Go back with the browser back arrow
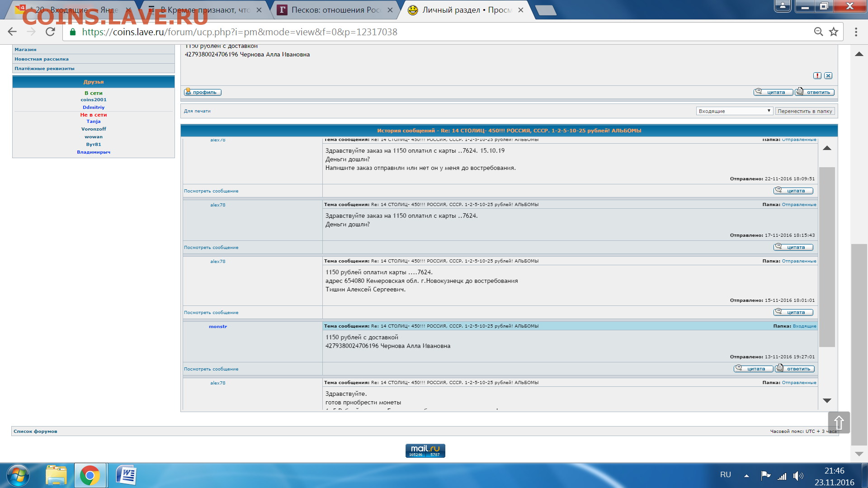The height and width of the screenshot is (488, 868). coord(12,32)
